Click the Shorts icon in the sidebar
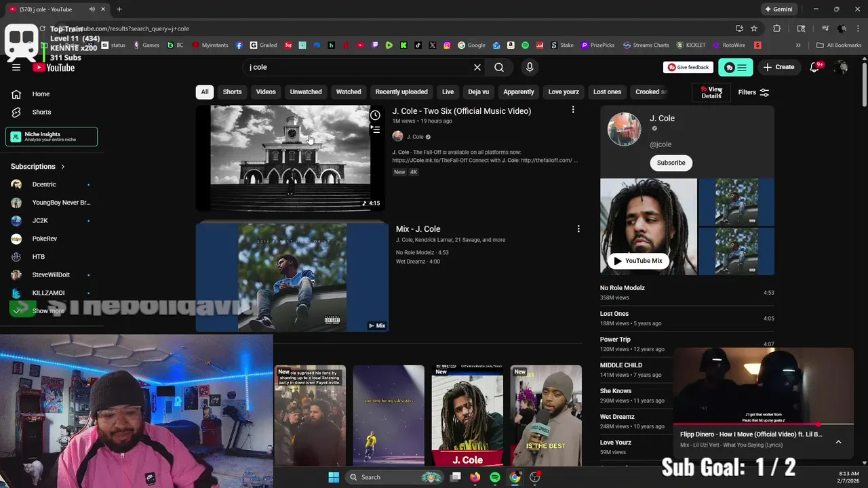The image size is (868, 488). coord(16,112)
